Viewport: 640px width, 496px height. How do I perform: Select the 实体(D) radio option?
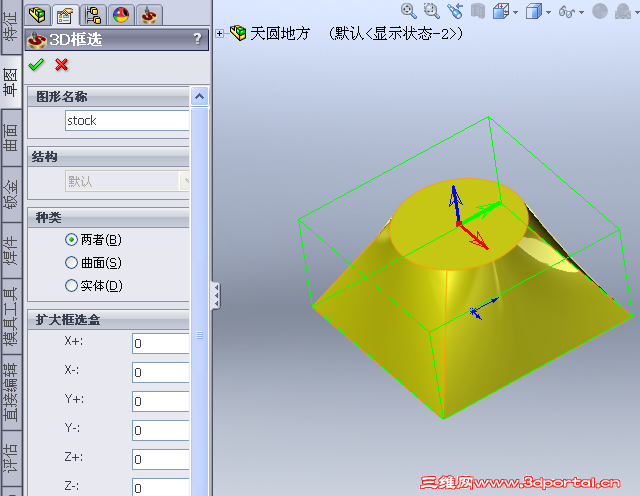[71, 285]
